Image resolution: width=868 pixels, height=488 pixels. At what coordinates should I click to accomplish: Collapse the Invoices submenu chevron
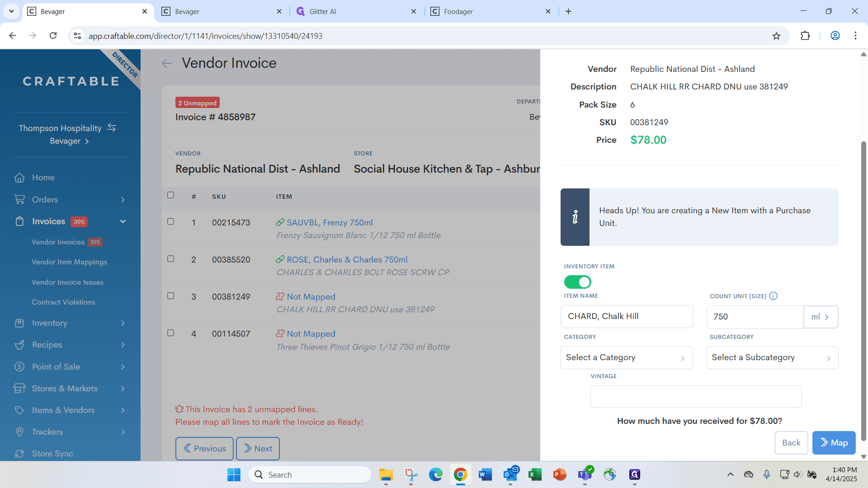[123, 221]
